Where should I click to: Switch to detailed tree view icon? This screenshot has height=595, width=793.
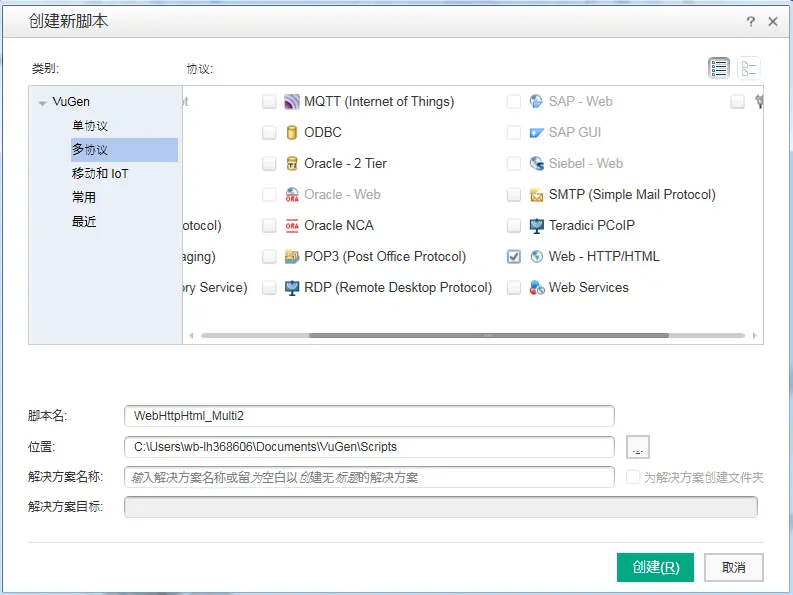point(749,68)
